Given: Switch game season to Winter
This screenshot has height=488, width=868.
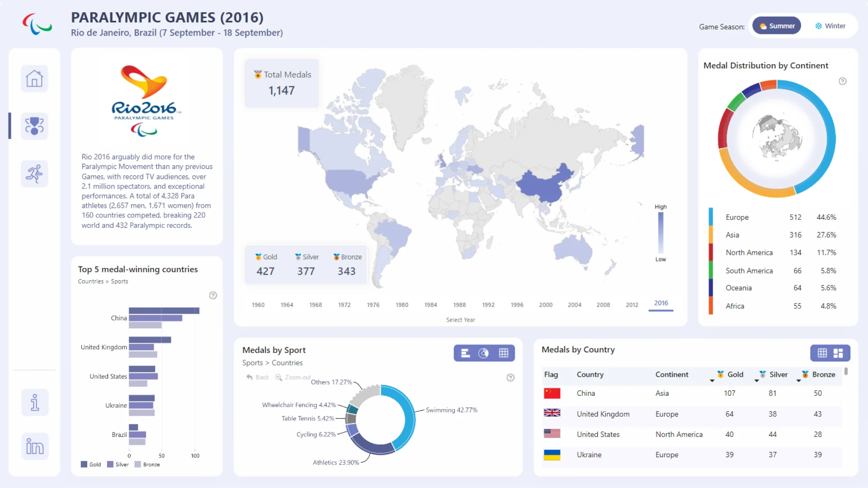Looking at the screenshot, I should coord(830,26).
